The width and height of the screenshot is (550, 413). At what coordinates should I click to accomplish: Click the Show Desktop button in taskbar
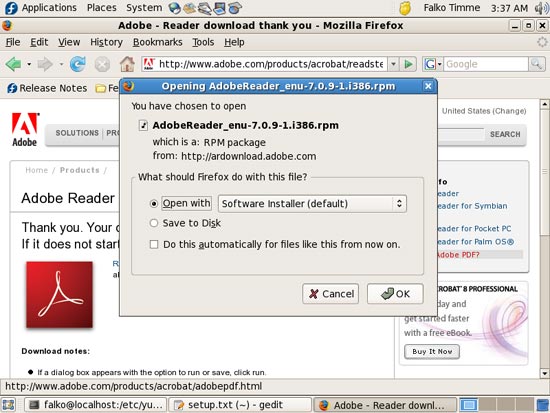9,405
